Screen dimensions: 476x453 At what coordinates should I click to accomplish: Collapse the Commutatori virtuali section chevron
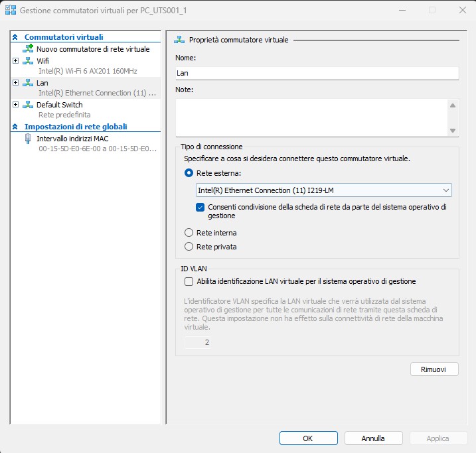(16, 38)
